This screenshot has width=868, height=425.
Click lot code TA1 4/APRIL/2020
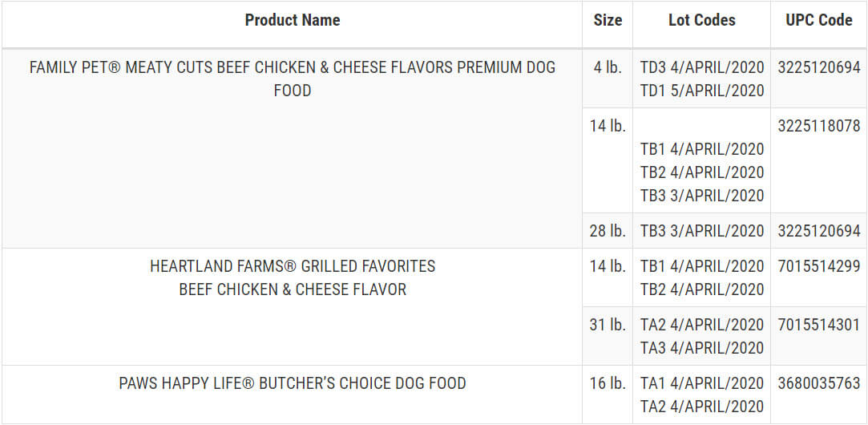[702, 383]
